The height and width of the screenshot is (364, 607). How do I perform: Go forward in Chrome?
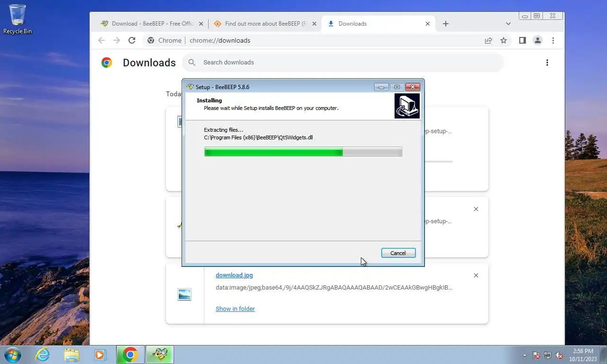(x=117, y=41)
